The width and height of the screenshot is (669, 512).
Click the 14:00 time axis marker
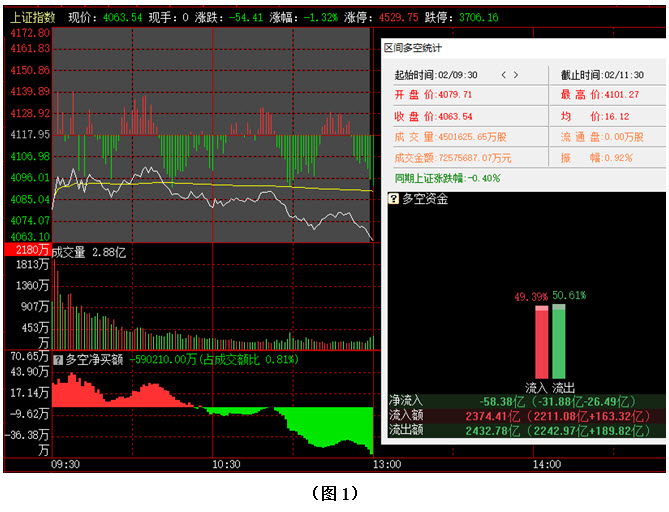[x=546, y=465]
